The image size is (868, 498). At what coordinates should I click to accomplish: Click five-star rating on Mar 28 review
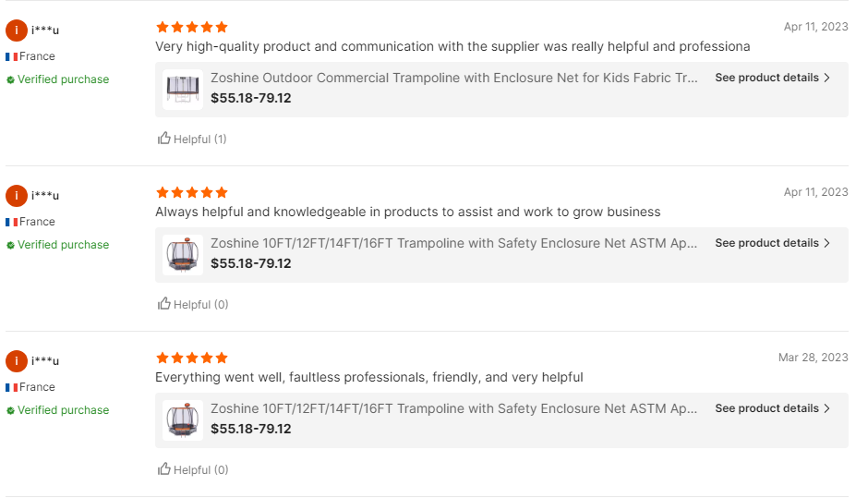(x=192, y=358)
